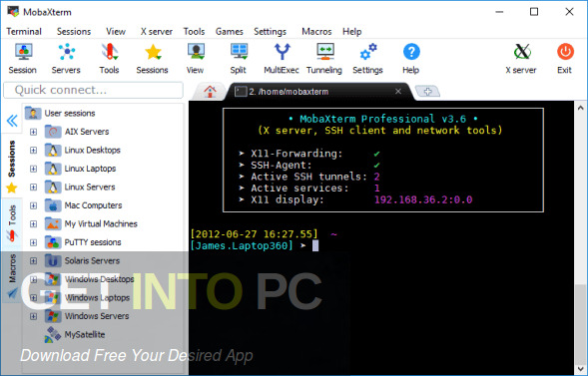Screen dimensions: 588x376
Task: Maximize the MobaXterm window
Action: click(x=534, y=12)
